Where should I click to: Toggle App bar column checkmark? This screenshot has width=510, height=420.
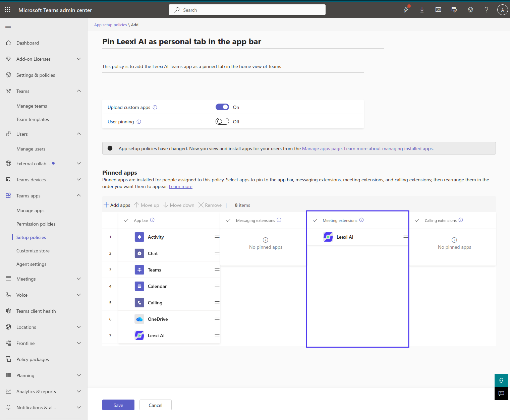(126, 220)
